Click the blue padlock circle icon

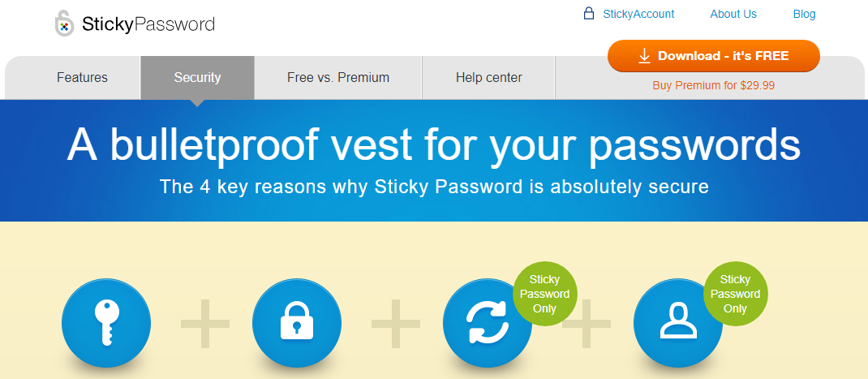tap(297, 324)
